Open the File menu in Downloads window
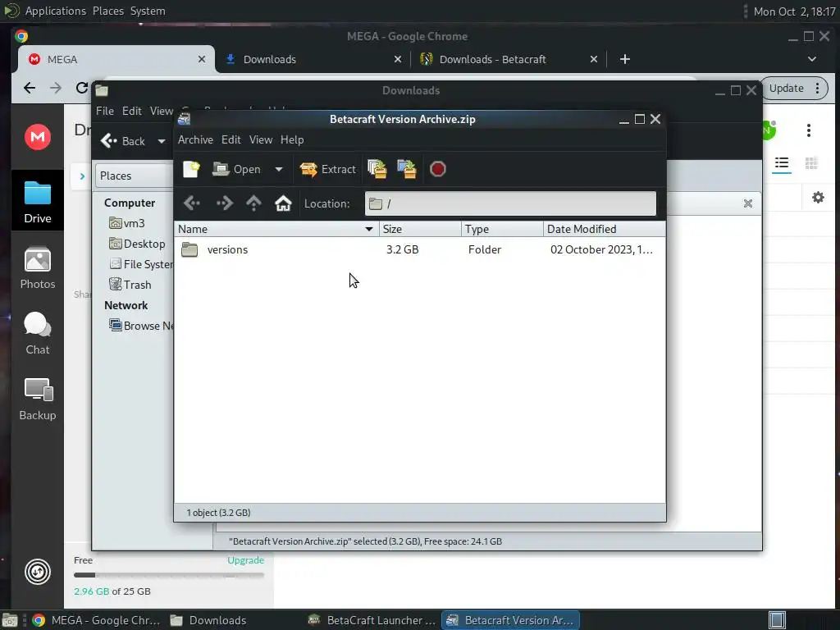The width and height of the screenshot is (840, 630). tap(104, 111)
